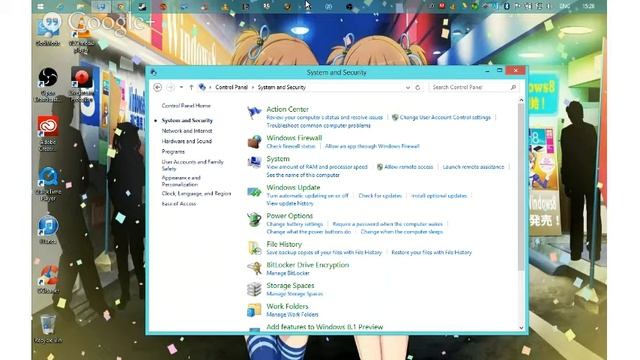Open Change User Account Control settings
This screenshot has width=640, height=360.
click(445, 118)
